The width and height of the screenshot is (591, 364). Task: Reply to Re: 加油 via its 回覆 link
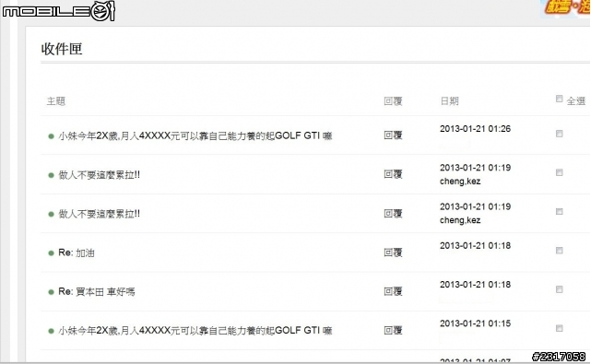pos(393,252)
